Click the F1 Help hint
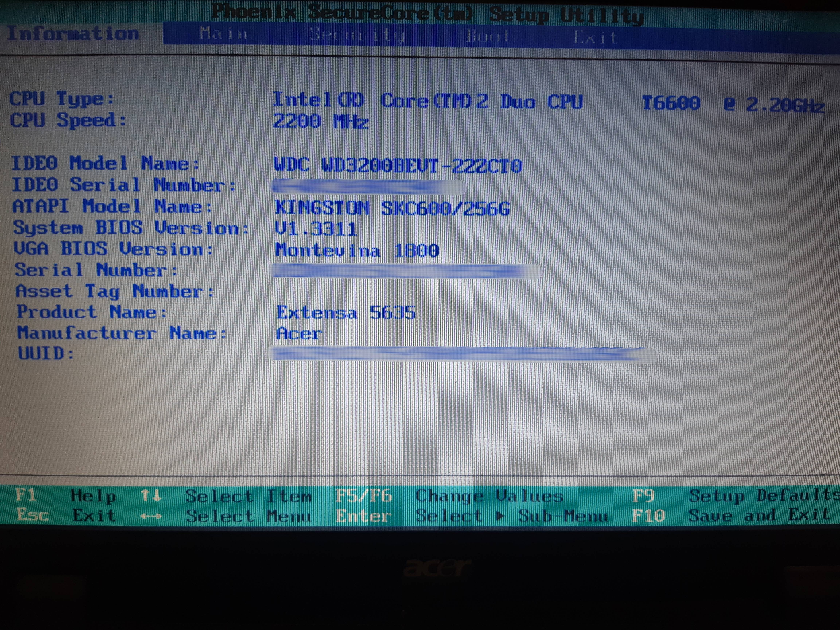The width and height of the screenshot is (840, 630). (66, 496)
